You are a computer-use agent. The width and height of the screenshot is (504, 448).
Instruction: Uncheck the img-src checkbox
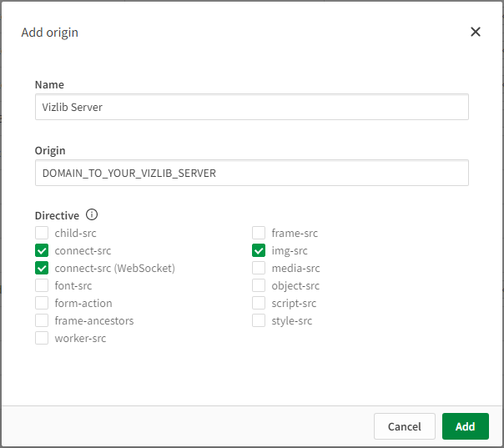259,250
